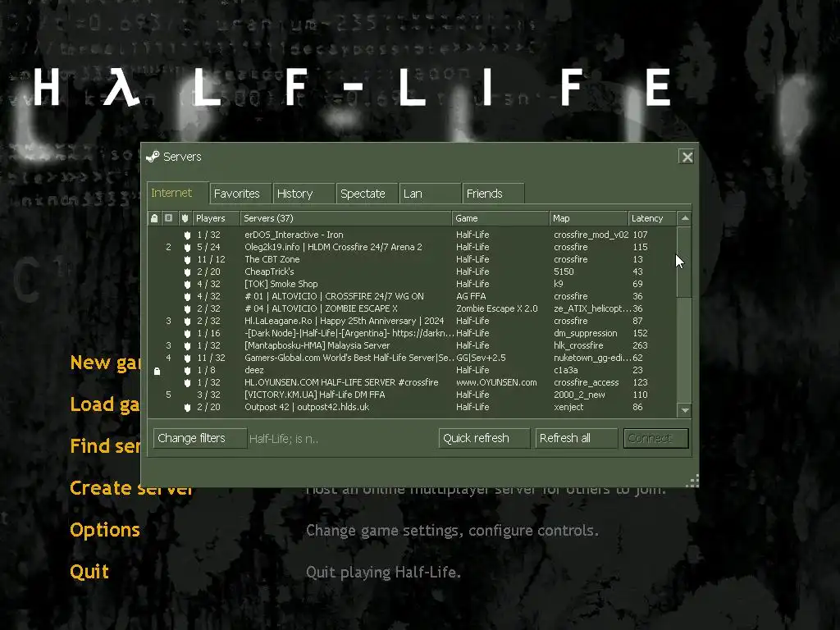
Task: Click lock icon on the deez server row
Action: [x=157, y=371]
